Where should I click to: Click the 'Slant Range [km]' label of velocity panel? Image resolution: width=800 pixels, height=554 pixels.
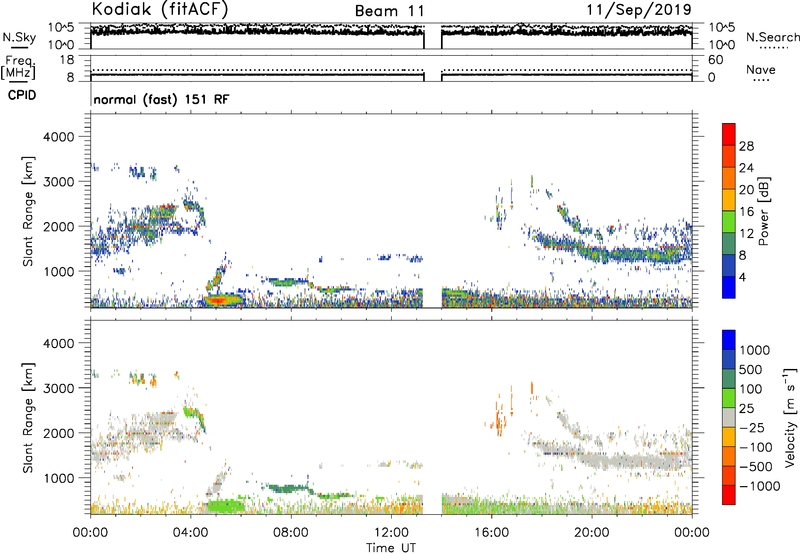point(28,417)
